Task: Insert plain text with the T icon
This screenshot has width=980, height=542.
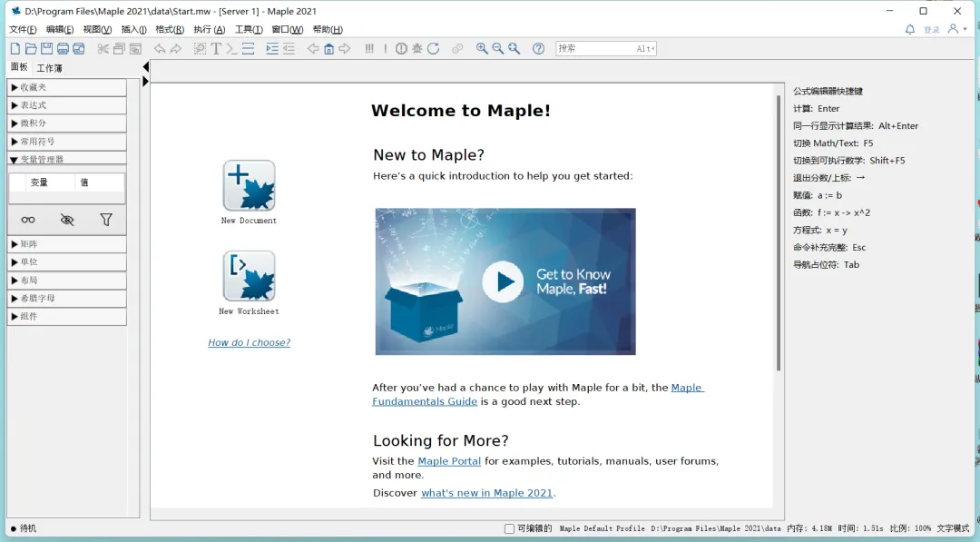Action: 216,49
